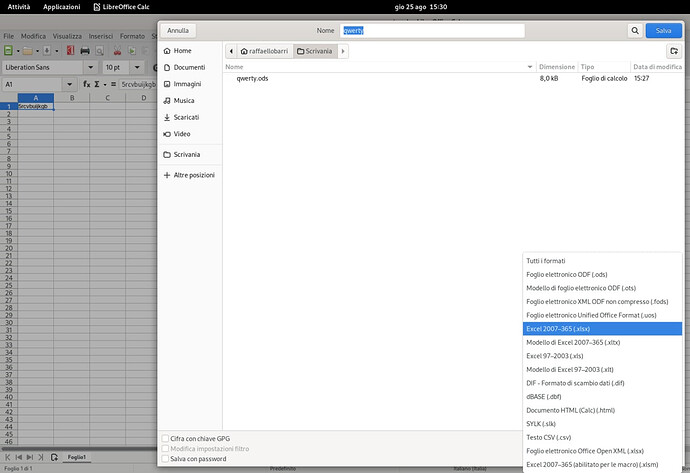Toggle Modifica impostazioni filtro checkbox

(165, 448)
